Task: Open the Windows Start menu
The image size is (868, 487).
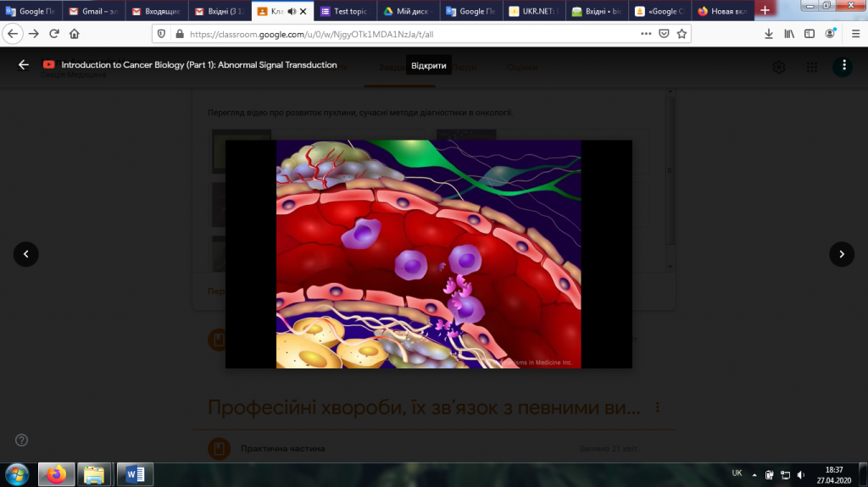Action: pyautogui.click(x=17, y=474)
